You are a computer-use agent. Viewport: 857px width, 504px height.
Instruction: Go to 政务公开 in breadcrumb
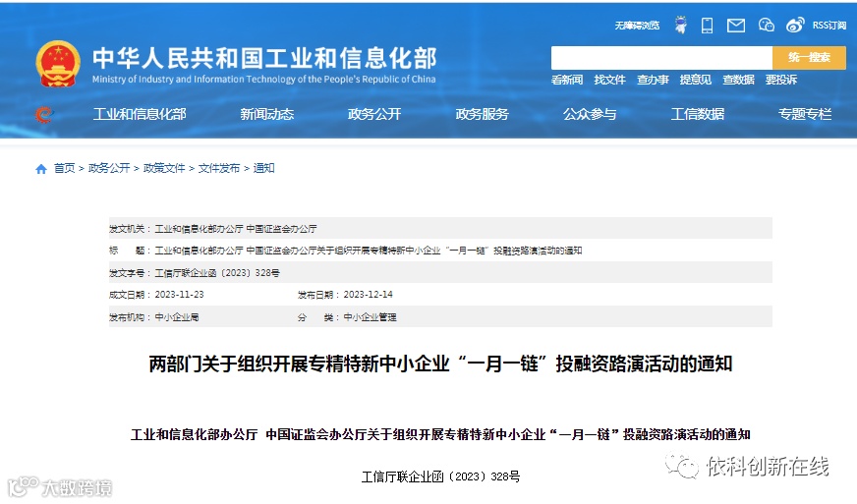(109, 168)
